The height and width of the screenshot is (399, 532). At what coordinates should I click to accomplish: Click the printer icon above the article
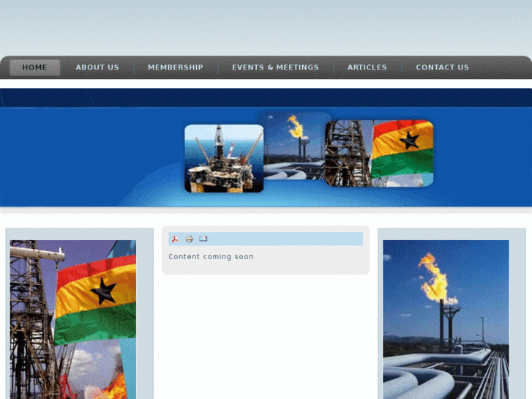pyautogui.click(x=190, y=239)
